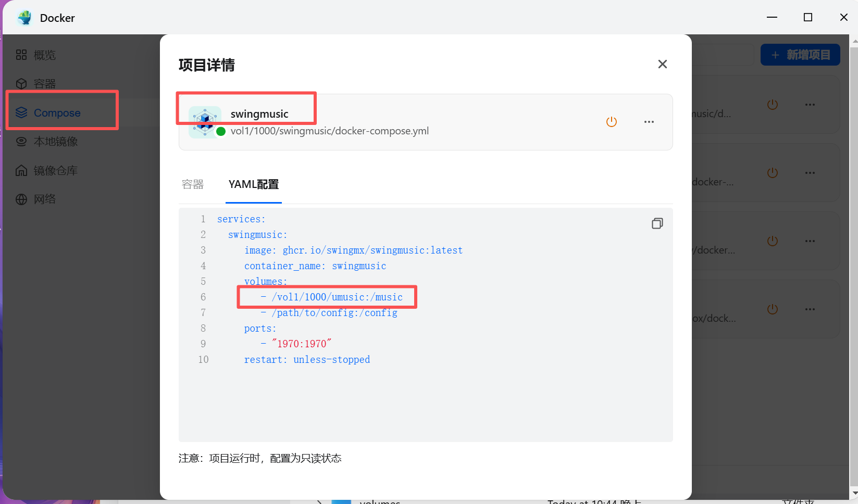The image size is (858, 504).
Task: Click the 容器 cube icon
Action: (x=21, y=84)
